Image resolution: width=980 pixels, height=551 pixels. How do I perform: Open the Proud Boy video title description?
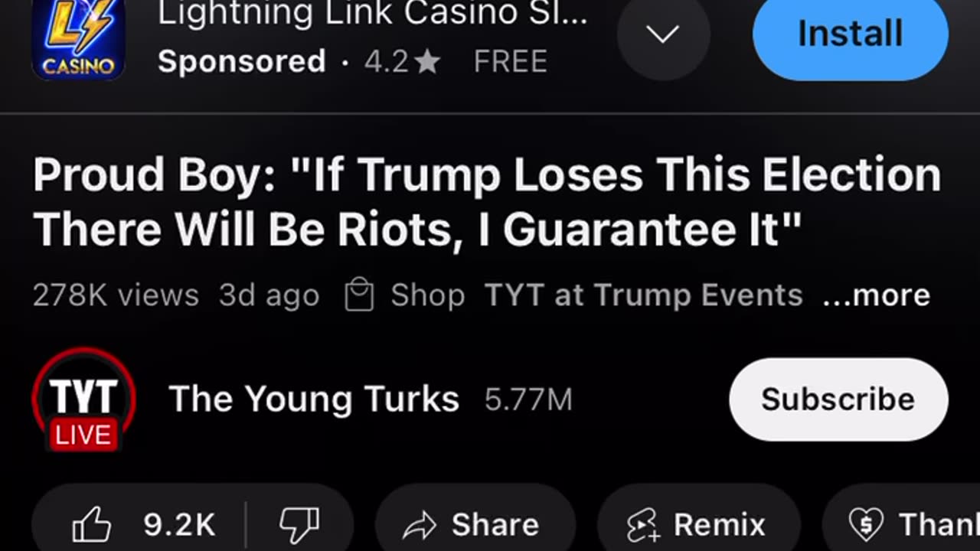point(487,202)
